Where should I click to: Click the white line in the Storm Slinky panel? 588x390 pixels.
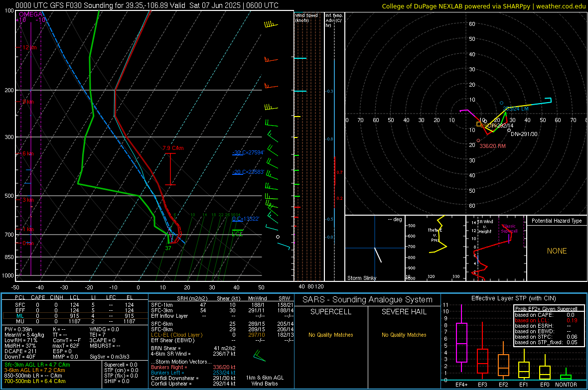tap(378, 255)
